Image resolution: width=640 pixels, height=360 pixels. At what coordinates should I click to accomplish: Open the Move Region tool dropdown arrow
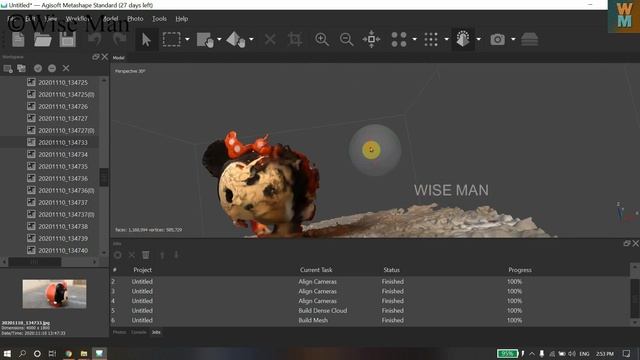pyautogui.click(x=219, y=40)
